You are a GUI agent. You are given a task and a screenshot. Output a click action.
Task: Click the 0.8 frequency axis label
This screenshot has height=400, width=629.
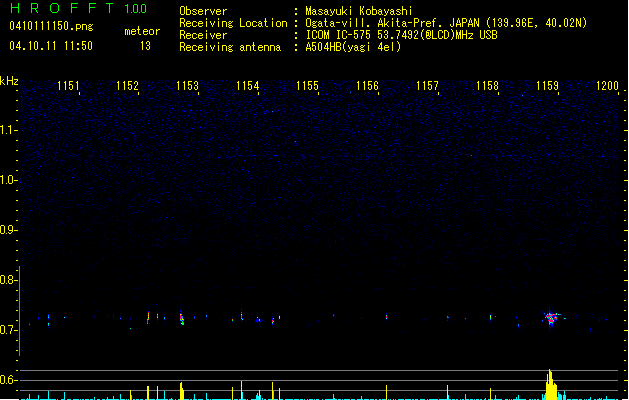[x=8, y=280]
